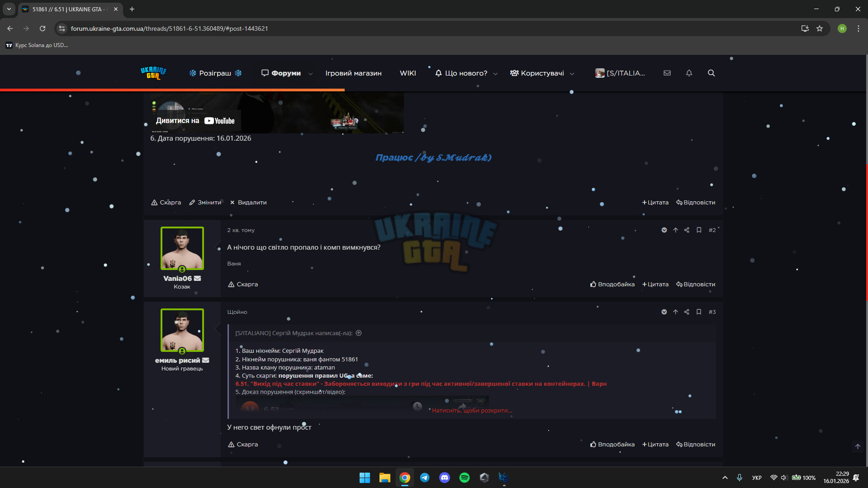The width and height of the screenshot is (868, 488).
Task: Click the share icon on post #3
Action: pyautogui.click(x=687, y=312)
